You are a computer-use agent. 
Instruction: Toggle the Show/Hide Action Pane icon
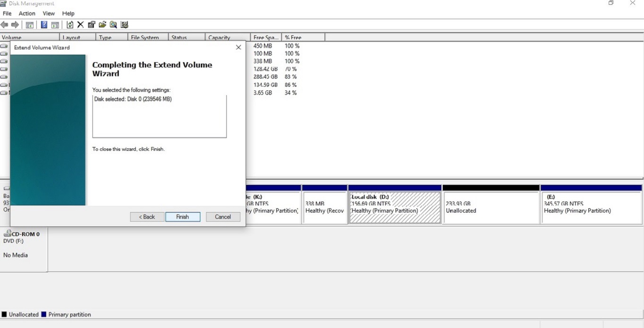click(55, 25)
